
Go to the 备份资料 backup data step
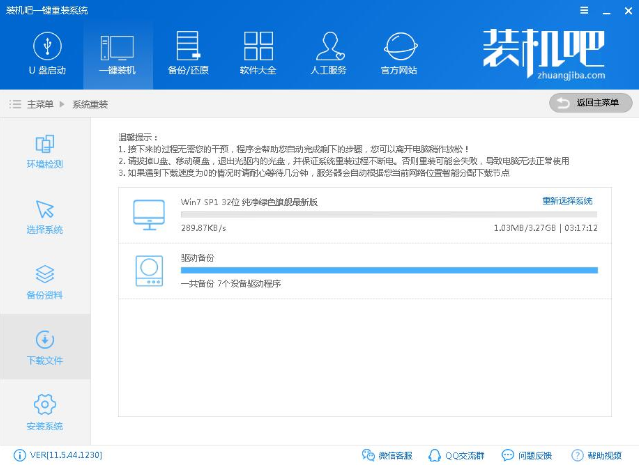45,282
